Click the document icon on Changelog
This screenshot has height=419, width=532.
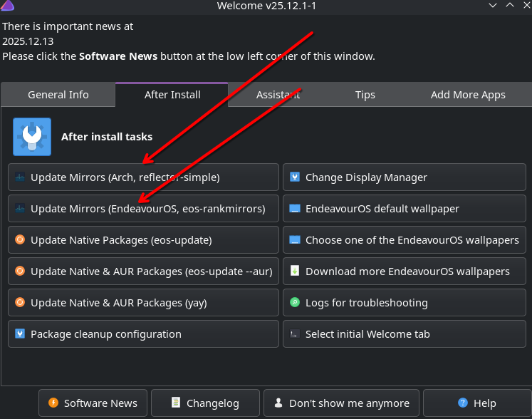[x=175, y=403]
